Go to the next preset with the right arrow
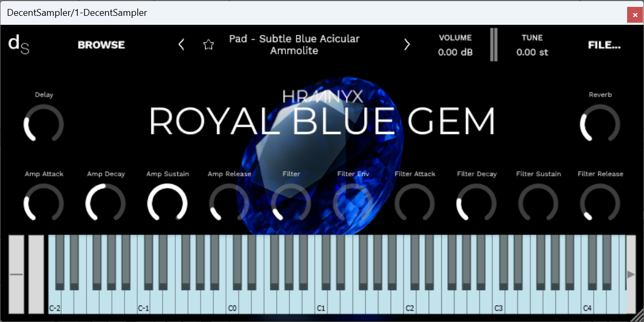Image resolution: width=644 pixels, height=322 pixels. point(406,44)
